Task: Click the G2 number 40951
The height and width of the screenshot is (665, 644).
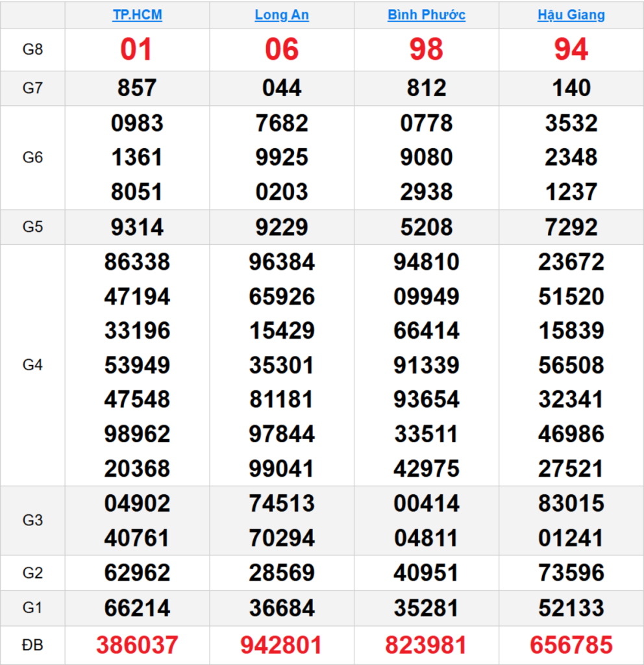Action: click(x=426, y=573)
